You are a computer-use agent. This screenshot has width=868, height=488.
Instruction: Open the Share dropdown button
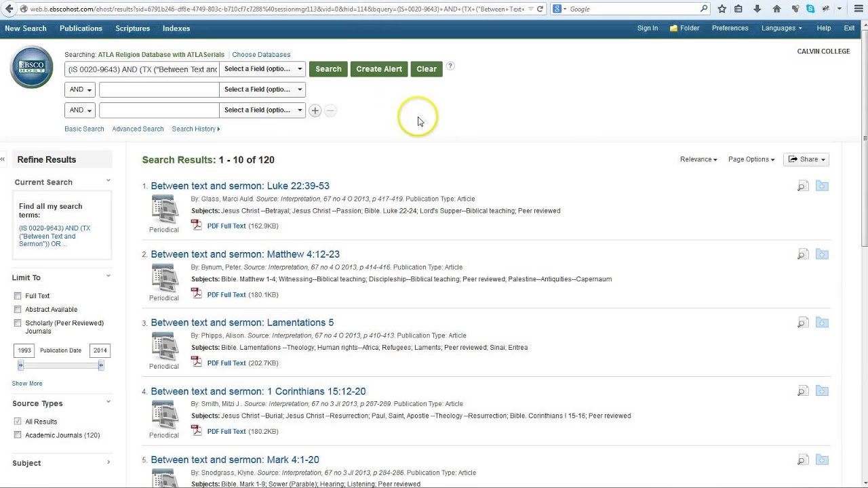(x=806, y=159)
